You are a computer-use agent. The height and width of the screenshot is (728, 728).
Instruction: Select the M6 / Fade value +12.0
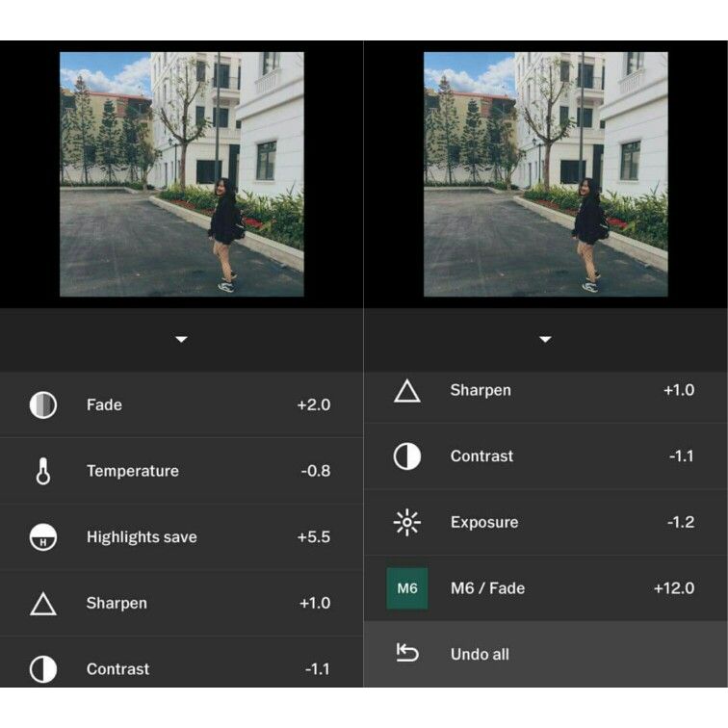pyautogui.click(x=674, y=588)
